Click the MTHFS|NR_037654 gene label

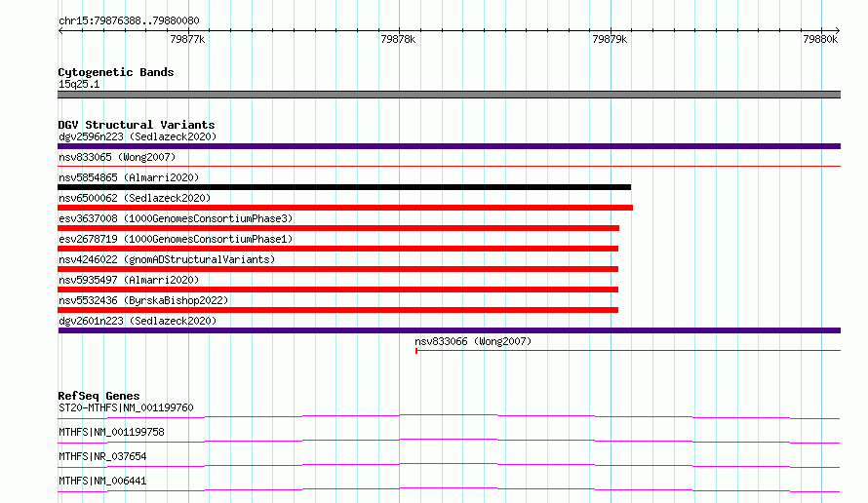[102, 456]
